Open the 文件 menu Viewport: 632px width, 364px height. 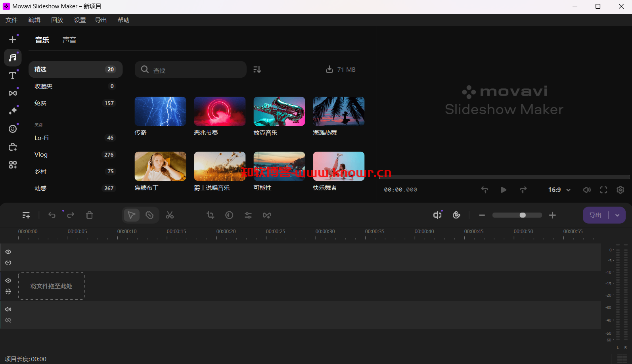tap(11, 20)
